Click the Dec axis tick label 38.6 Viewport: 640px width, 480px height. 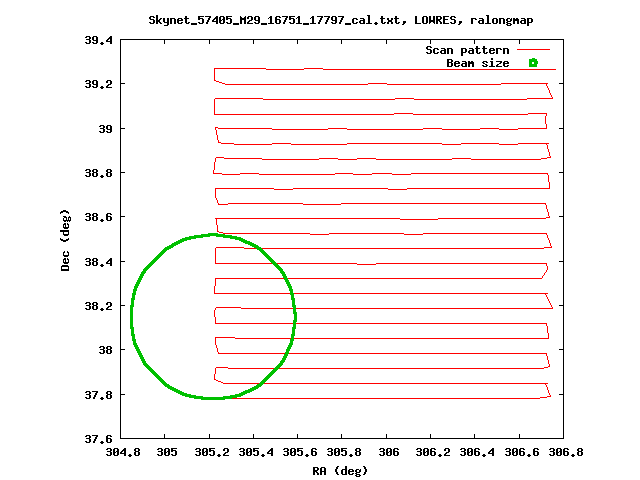[98, 217]
